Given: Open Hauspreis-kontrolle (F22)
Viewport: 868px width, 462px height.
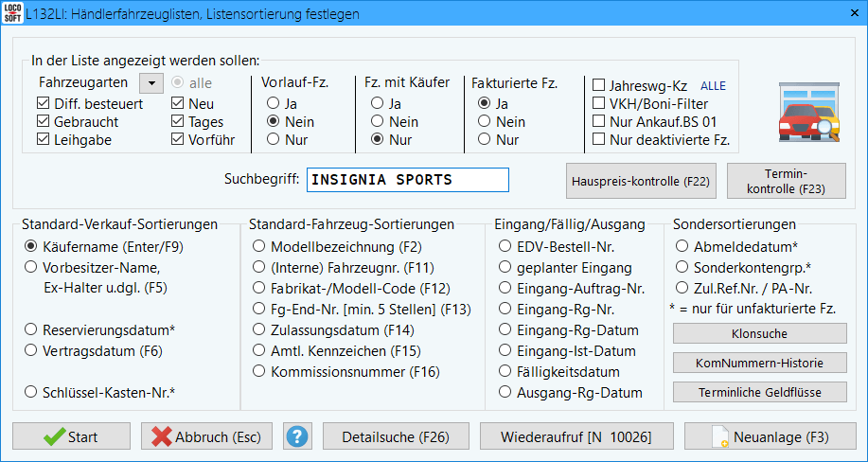Looking at the screenshot, I should (x=641, y=180).
